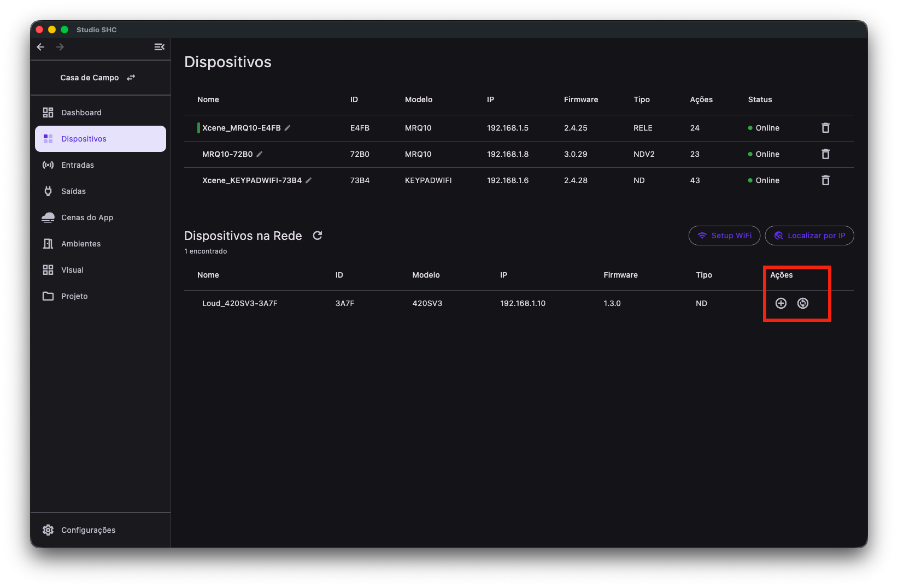The height and width of the screenshot is (588, 898).
Task: Click the Setup WiFi button
Action: pos(724,236)
